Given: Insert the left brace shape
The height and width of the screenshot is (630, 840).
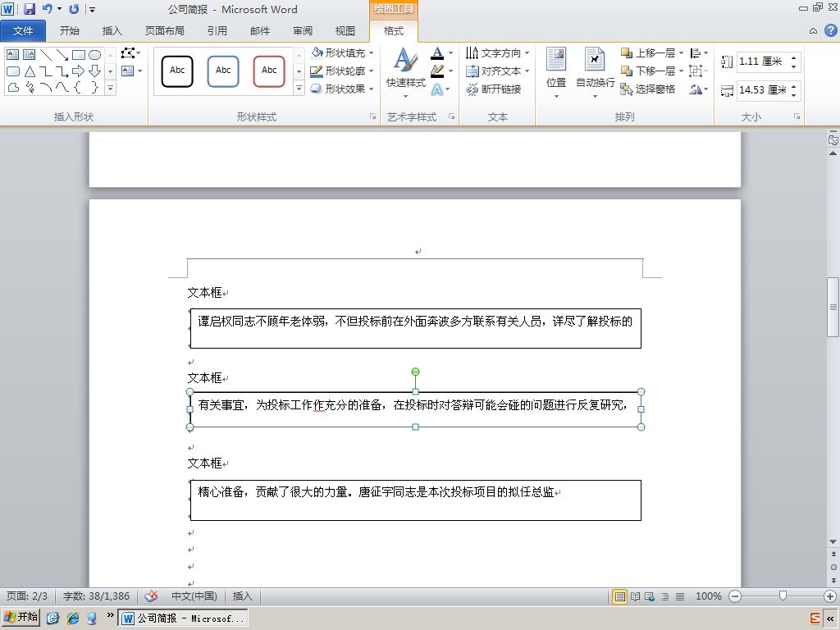Looking at the screenshot, I should point(79,87).
